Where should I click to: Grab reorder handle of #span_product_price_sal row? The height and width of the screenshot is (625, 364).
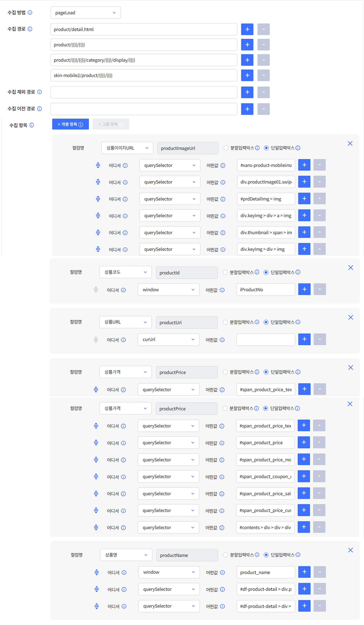pos(96,493)
